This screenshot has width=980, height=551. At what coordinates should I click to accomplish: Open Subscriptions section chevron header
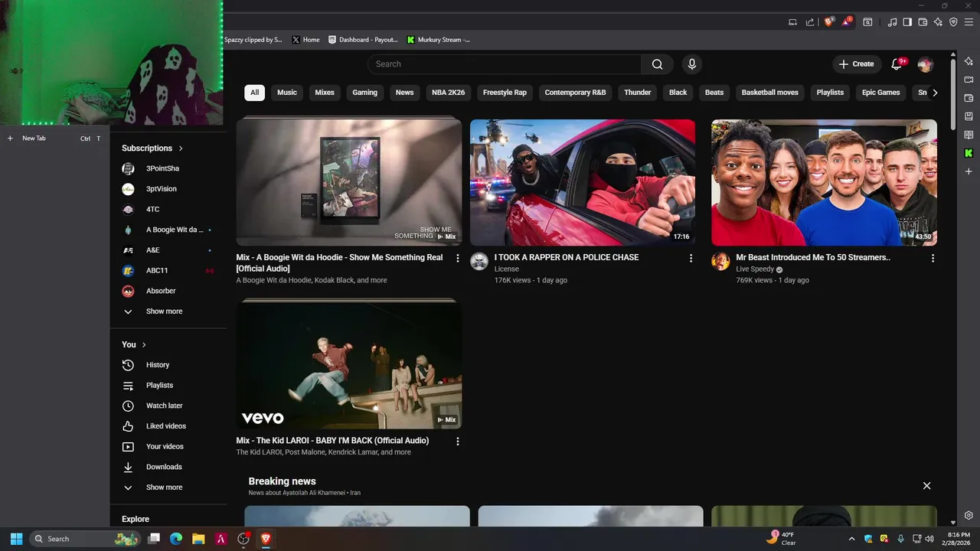coord(152,148)
